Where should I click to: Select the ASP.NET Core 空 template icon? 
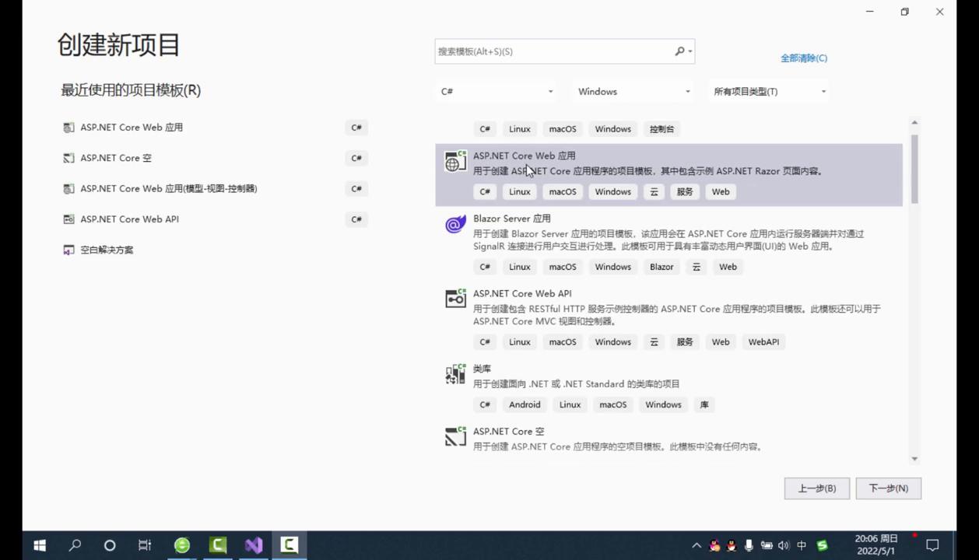click(455, 436)
